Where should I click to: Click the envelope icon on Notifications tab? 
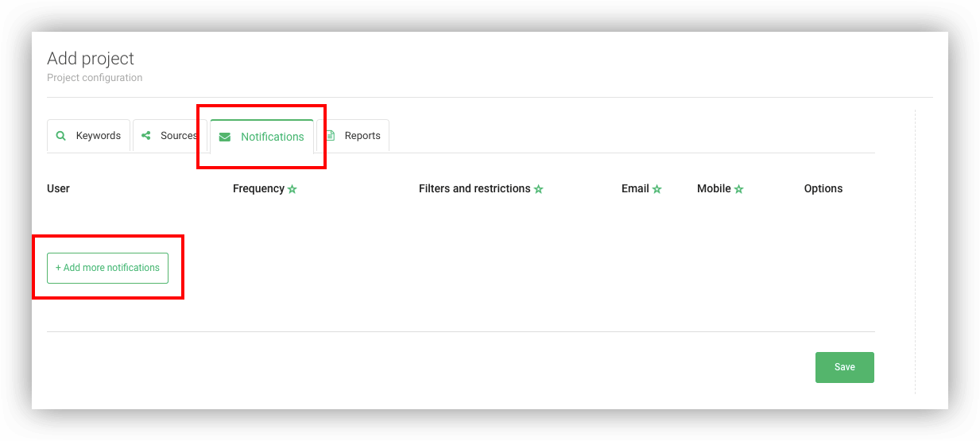(225, 137)
